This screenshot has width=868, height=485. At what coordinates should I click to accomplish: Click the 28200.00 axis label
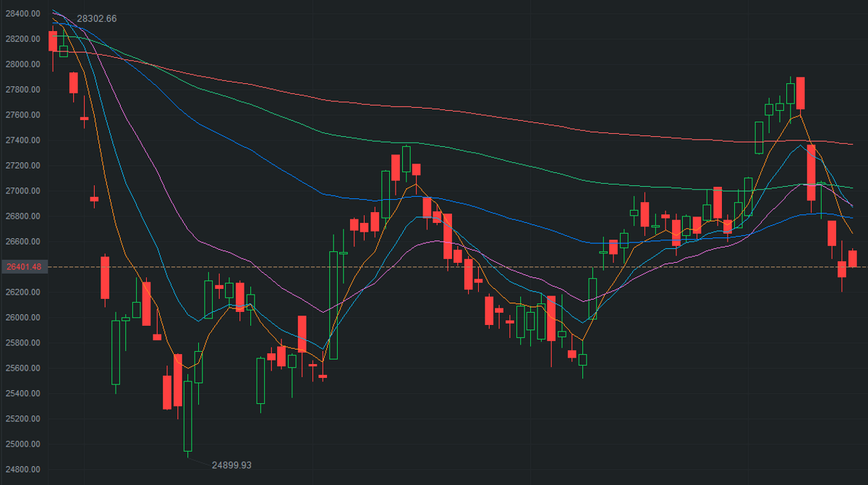(24, 39)
